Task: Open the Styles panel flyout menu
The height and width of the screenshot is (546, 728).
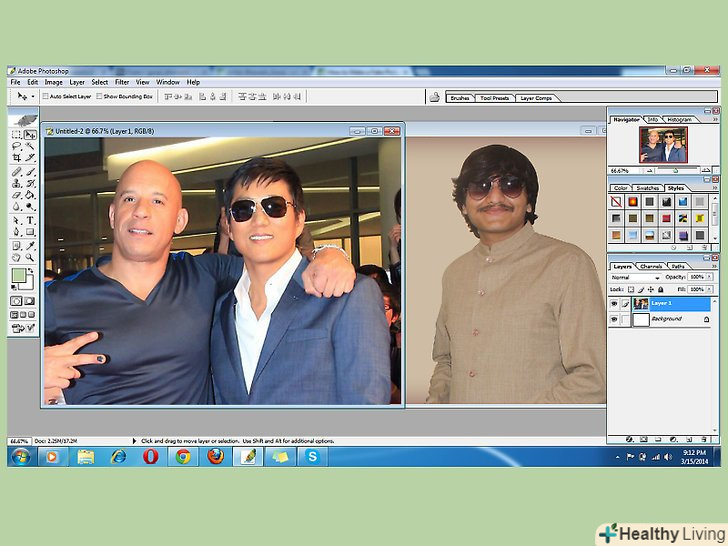Action: pyautogui.click(x=715, y=188)
